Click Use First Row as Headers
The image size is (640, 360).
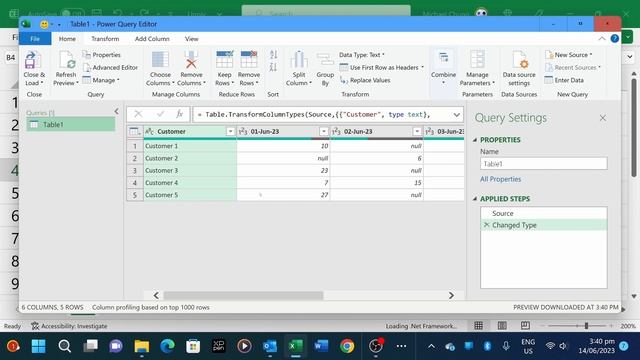[x=381, y=67]
